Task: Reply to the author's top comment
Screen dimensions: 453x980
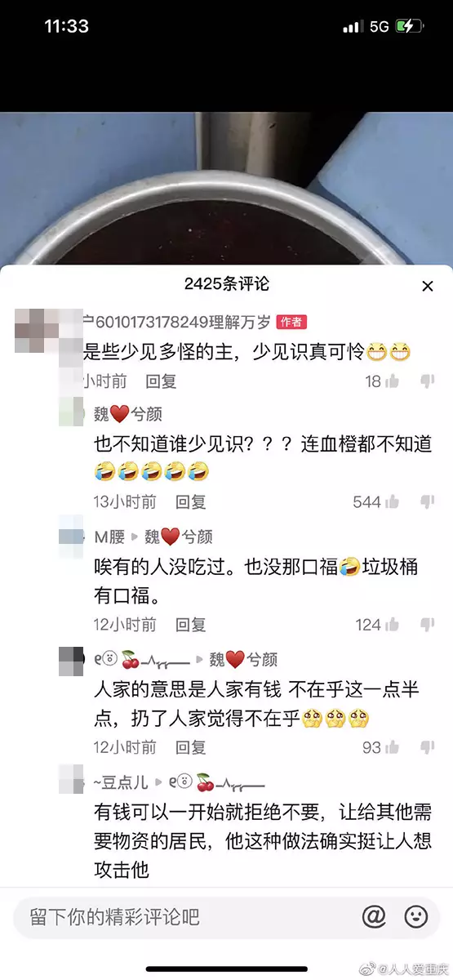Action: [x=161, y=381]
